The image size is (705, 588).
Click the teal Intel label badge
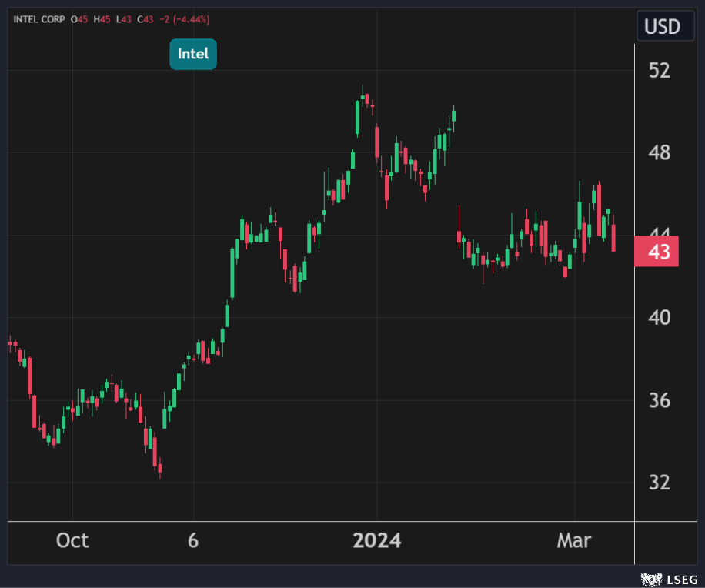[x=193, y=54]
